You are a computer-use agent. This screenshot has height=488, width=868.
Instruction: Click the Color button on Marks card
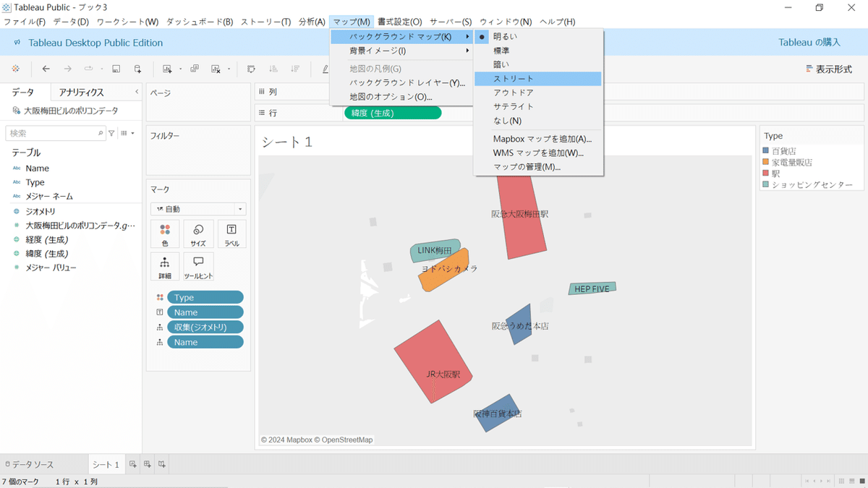click(x=165, y=234)
